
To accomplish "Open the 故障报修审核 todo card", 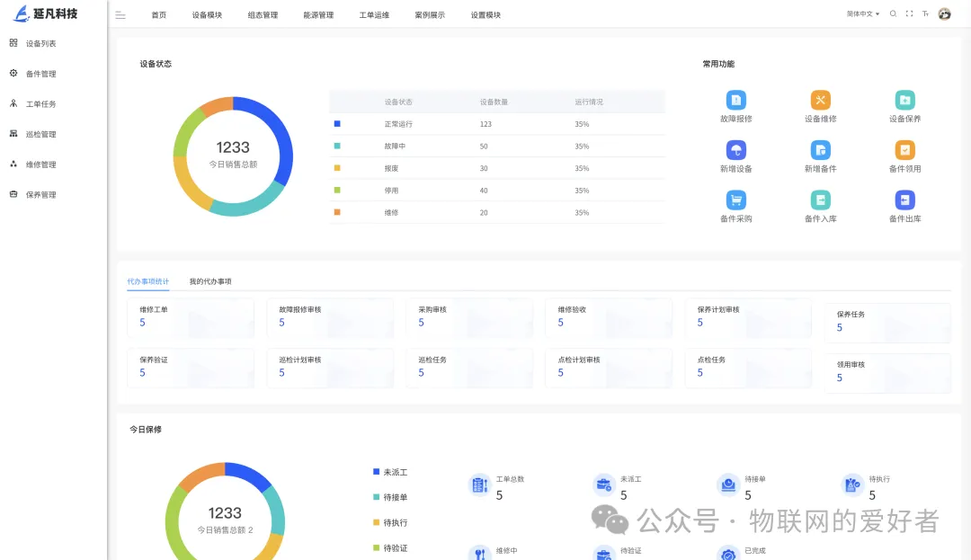I will tap(330, 318).
